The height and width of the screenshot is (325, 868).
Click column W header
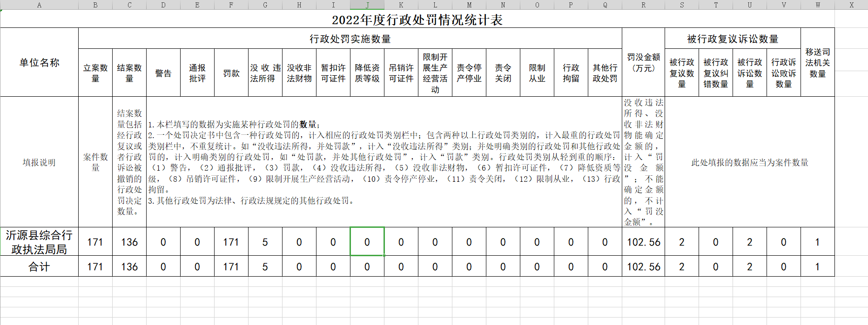point(817,5)
